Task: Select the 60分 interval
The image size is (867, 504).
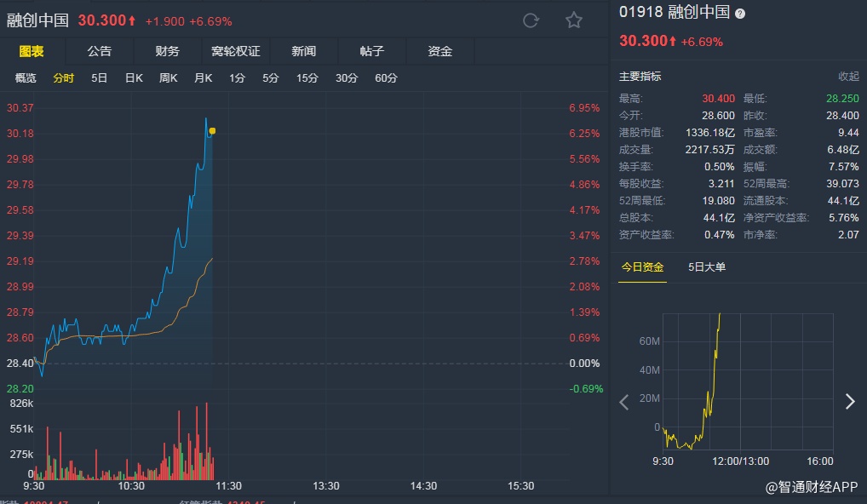Action: [386, 78]
